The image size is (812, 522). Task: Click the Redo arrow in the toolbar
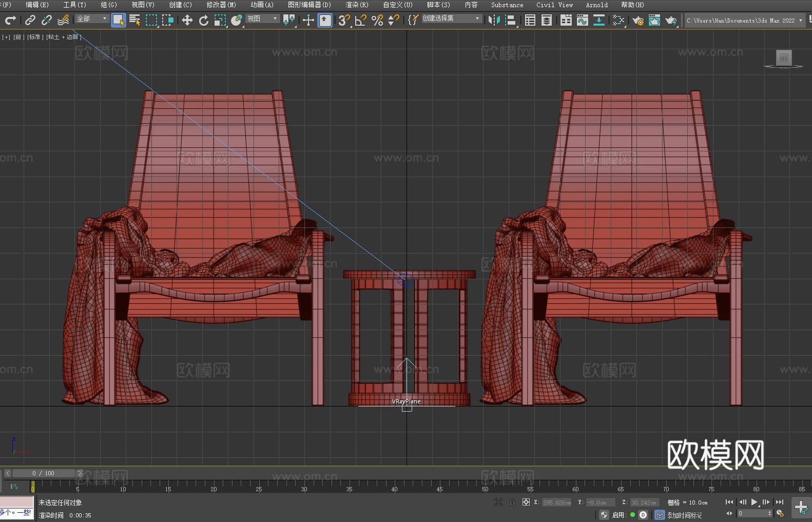10,21
